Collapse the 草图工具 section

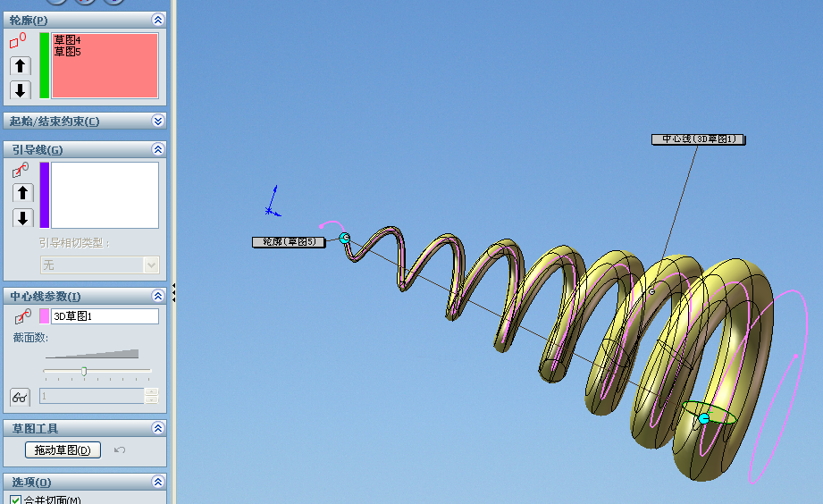158,428
